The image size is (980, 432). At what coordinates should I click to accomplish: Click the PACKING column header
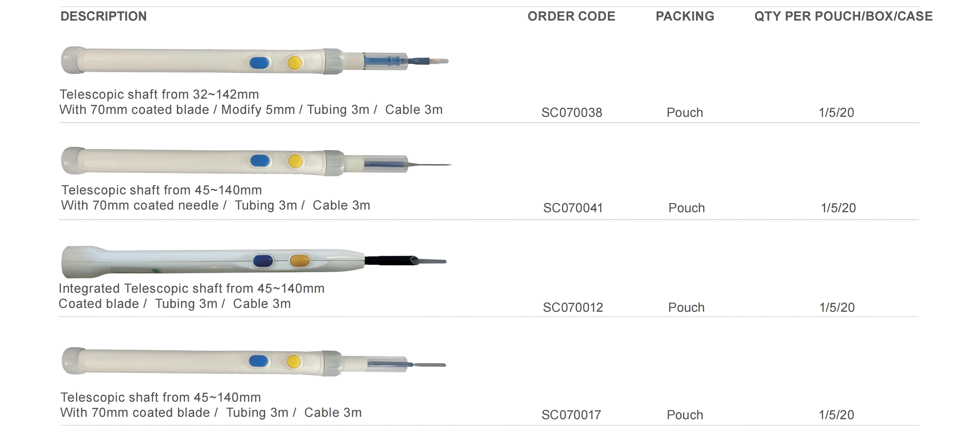tap(685, 16)
